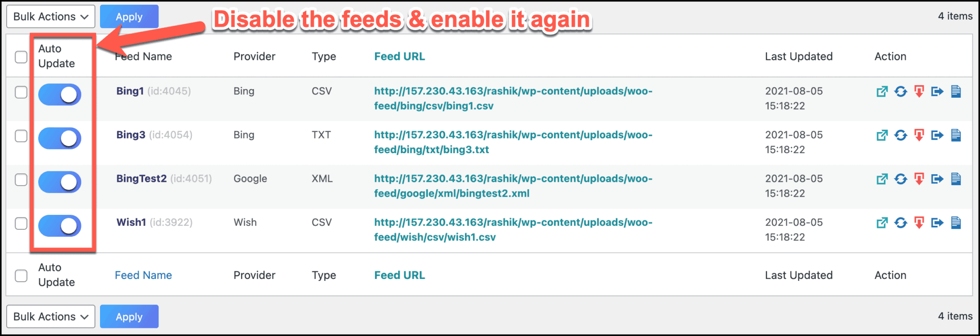
Task: Check the select-all checkbox in header
Action: pyautogui.click(x=21, y=57)
